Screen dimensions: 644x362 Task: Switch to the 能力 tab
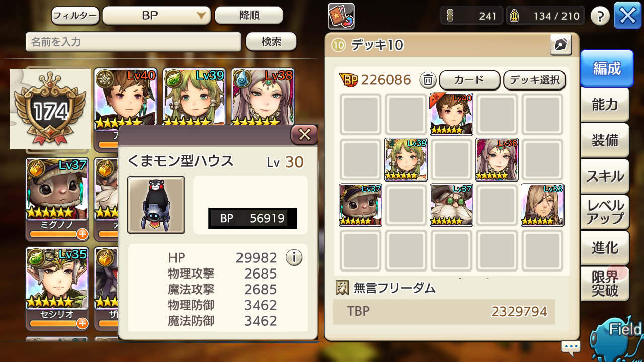pos(605,105)
